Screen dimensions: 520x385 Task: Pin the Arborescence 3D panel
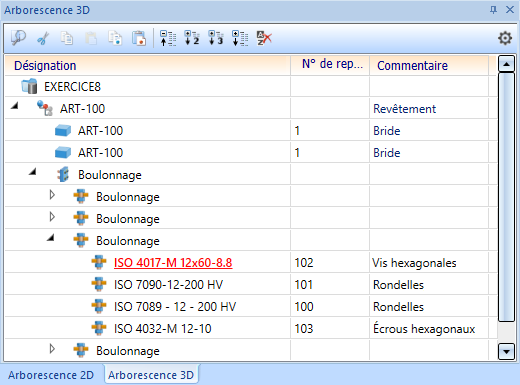pyautogui.click(x=493, y=10)
